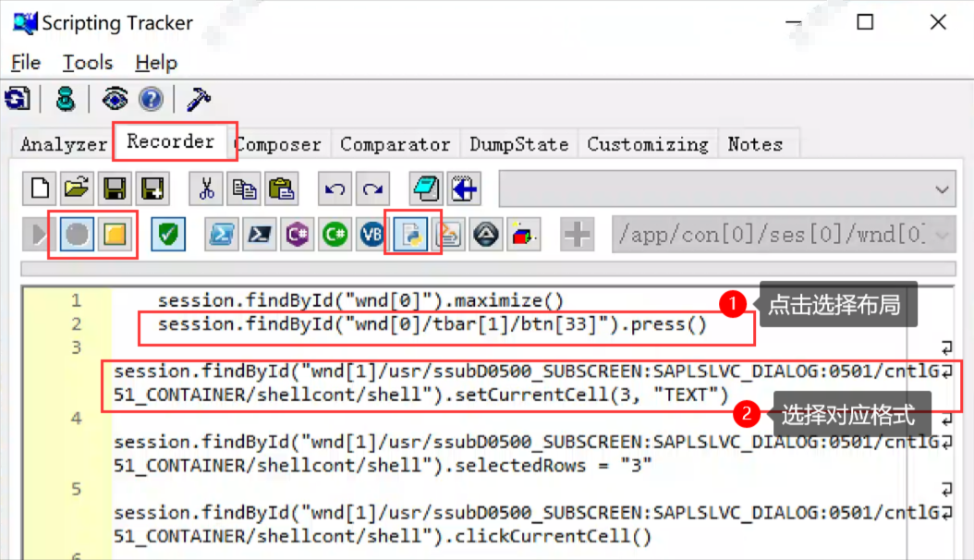Click the horizontal progress bar below the toolbar
Viewport: 974px width, 560px height.
click(488, 268)
